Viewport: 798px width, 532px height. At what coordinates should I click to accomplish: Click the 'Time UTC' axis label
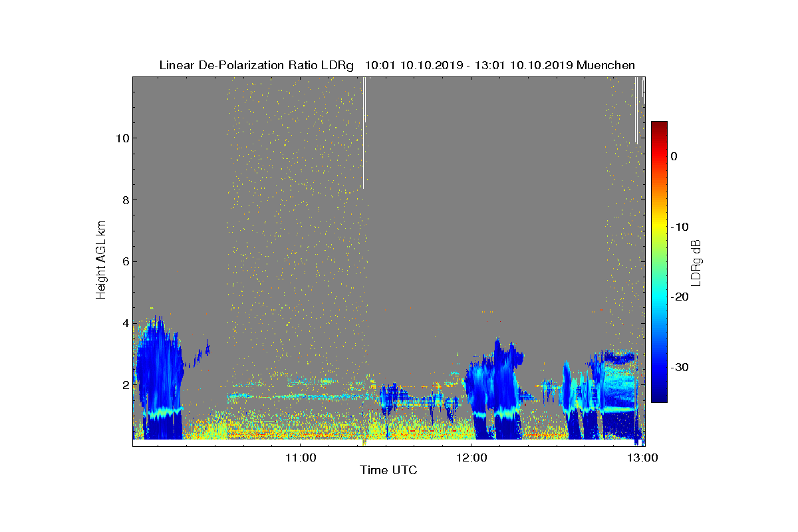pyautogui.click(x=388, y=470)
